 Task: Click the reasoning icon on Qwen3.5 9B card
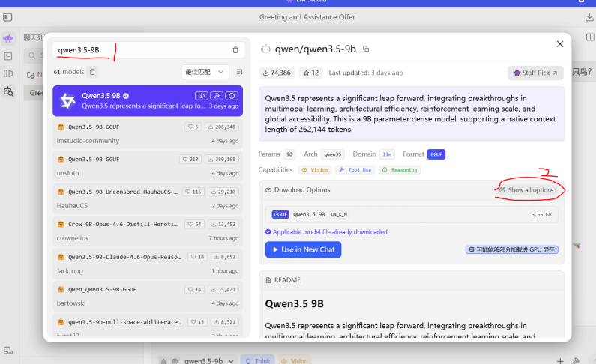click(x=232, y=96)
